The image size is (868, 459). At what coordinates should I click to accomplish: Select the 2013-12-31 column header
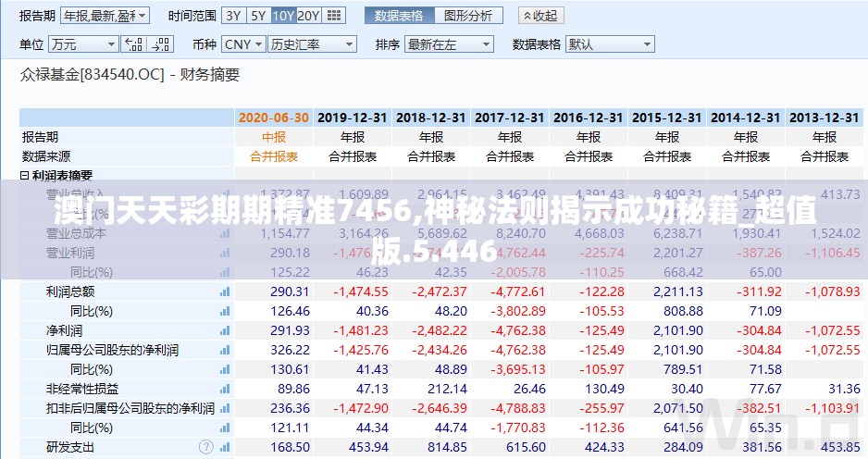point(824,118)
